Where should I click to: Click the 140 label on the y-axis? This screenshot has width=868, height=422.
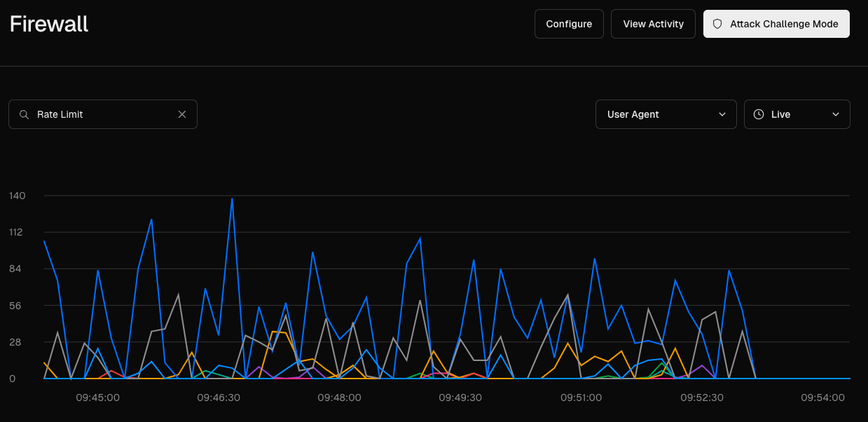18,196
